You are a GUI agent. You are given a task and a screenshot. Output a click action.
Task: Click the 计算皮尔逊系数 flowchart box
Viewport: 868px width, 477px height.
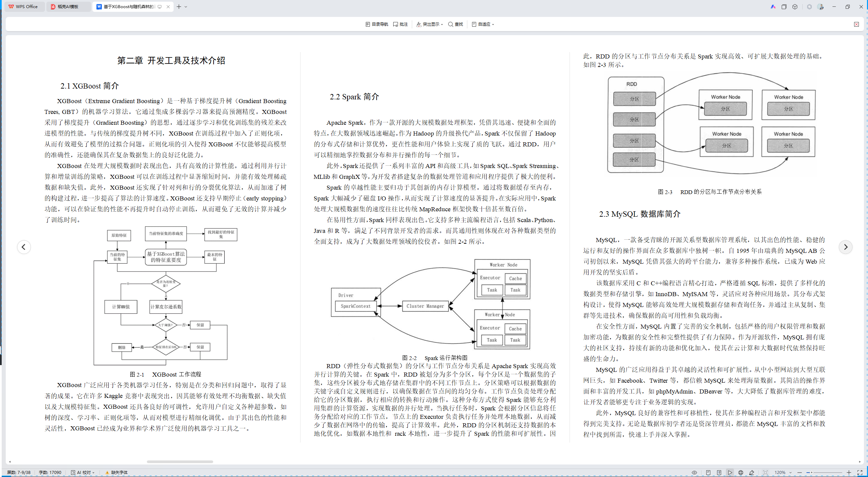(x=166, y=307)
